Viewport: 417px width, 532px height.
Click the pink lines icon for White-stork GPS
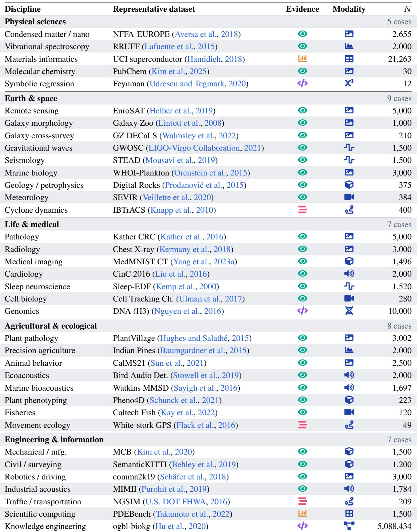tap(303, 425)
